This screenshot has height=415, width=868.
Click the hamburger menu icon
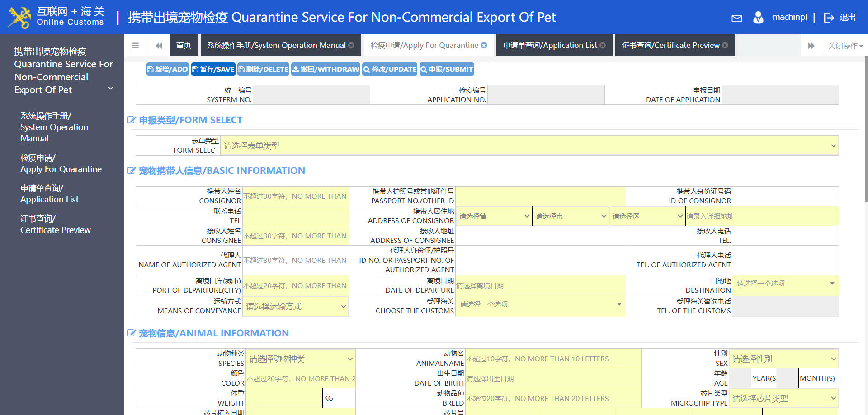click(x=135, y=45)
